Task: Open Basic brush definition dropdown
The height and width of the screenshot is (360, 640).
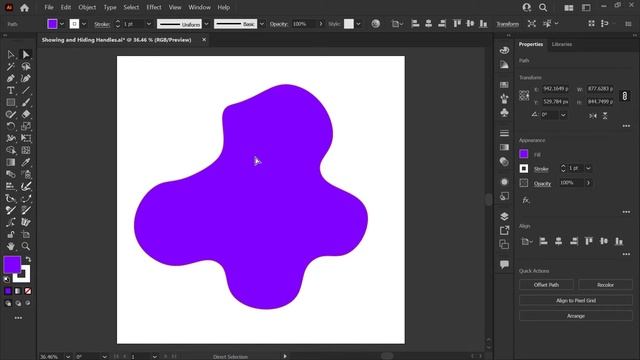Action: coord(262,24)
